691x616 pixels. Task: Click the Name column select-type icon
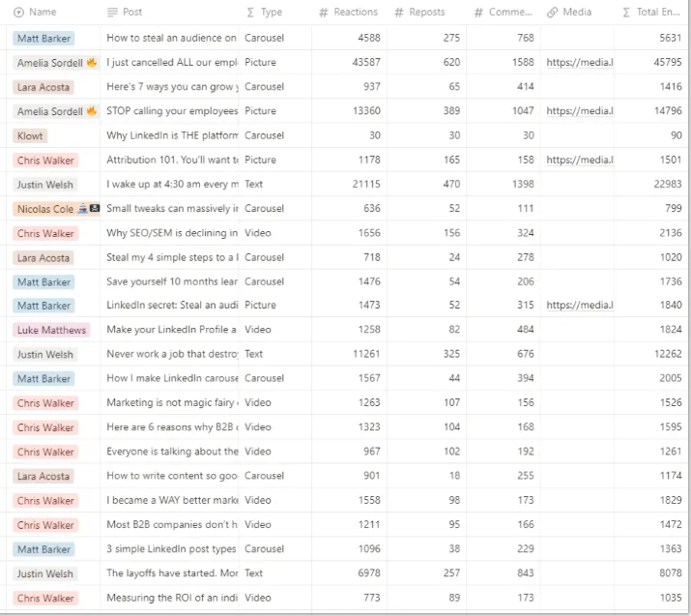[x=18, y=13]
